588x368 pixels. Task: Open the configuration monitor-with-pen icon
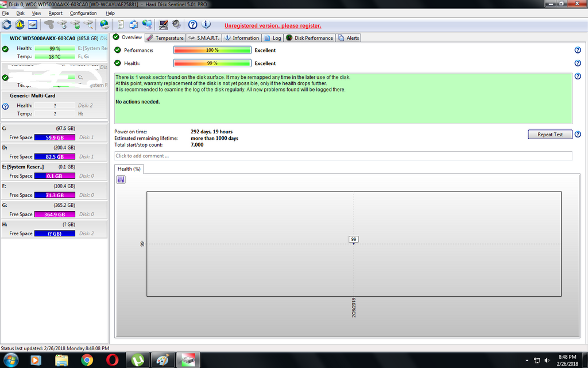[163, 25]
